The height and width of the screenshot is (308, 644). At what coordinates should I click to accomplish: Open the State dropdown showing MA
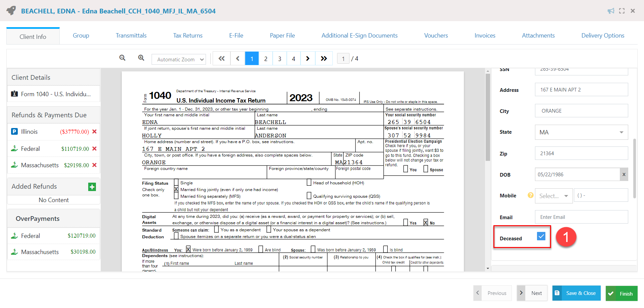click(581, 132)
